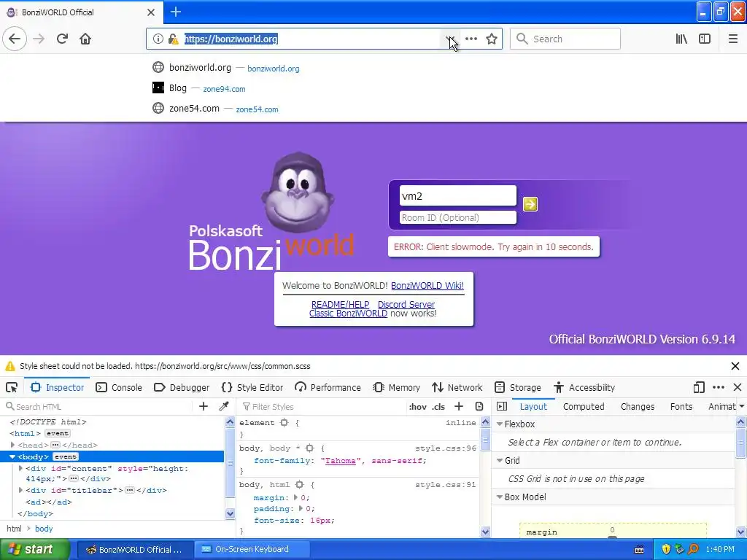
Task: Click the Search HTML field
Action: (100, 407)
